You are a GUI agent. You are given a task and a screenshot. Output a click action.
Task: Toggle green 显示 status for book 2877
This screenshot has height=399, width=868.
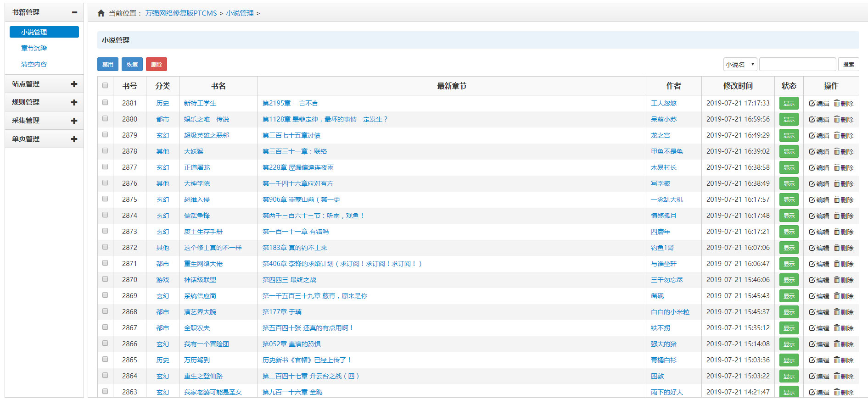pyautogui.click(x=789, y=168)
